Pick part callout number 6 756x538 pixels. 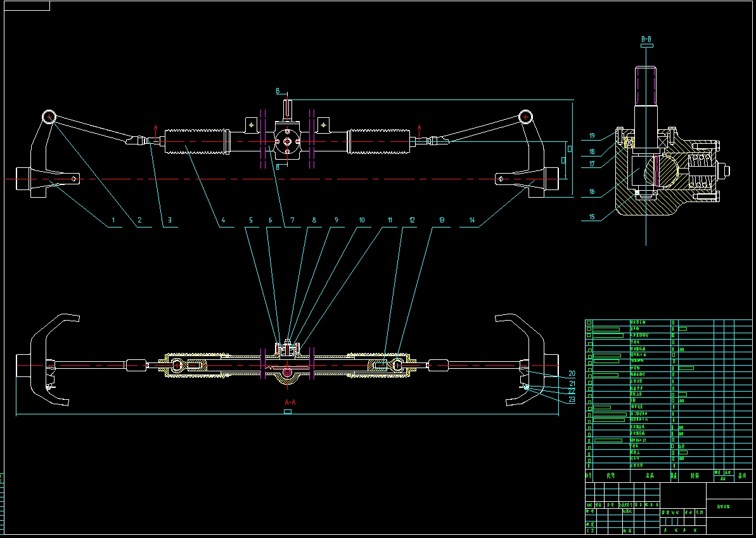[271, 221]
